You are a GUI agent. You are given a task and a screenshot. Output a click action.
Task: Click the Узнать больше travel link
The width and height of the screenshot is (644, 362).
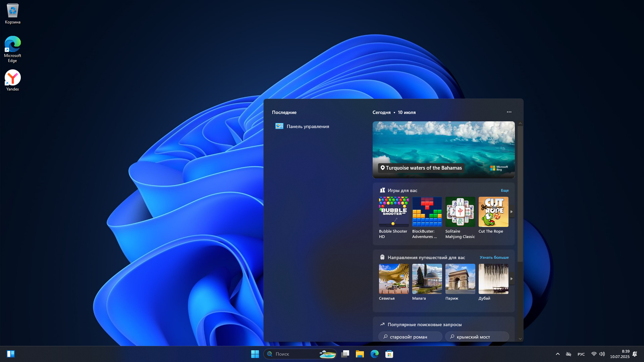[494, 257]
